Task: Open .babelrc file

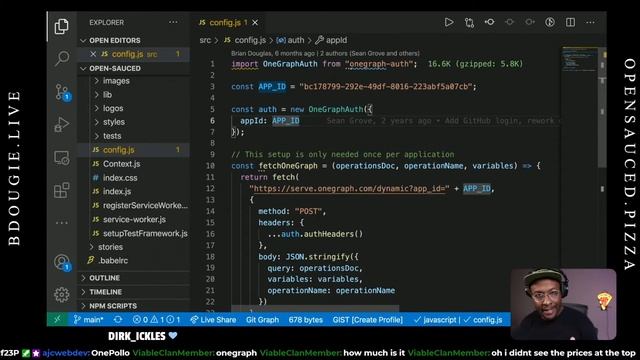Action: 113,260
